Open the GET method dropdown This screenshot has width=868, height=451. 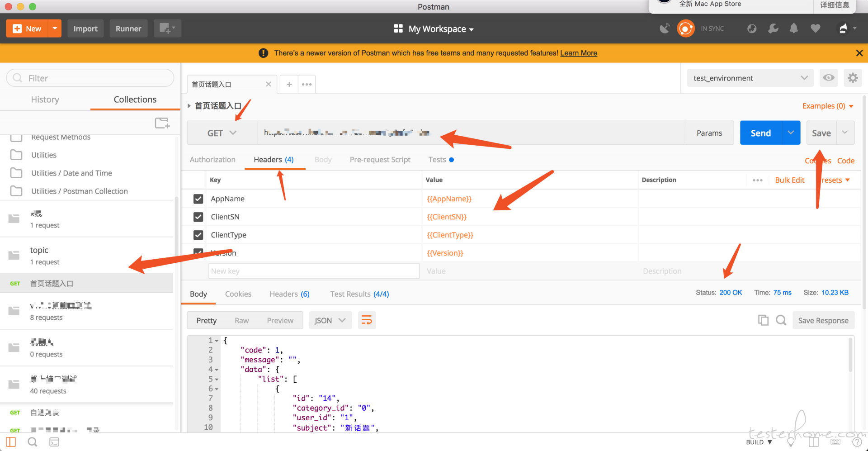point(222,133)
